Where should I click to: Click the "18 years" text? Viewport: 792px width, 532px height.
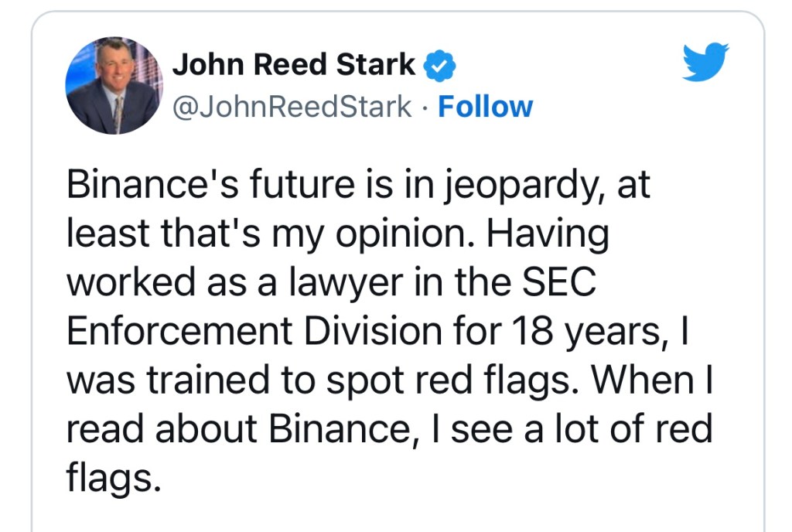(592, 332)
